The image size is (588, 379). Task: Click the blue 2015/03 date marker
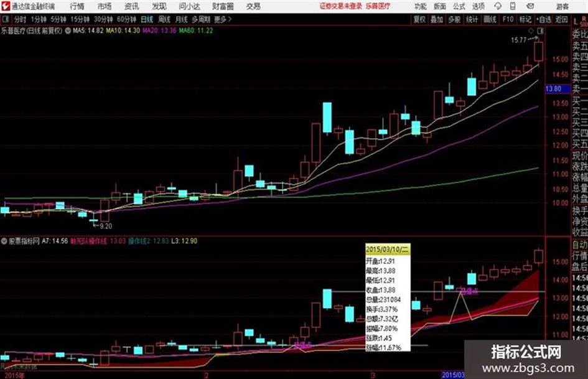pos(453,375)
